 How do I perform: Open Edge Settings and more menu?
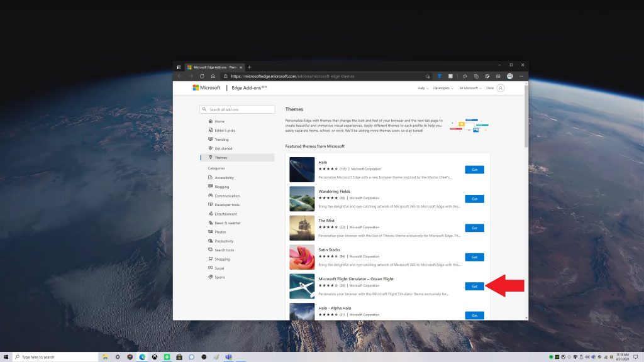click(x=521, y=76)
